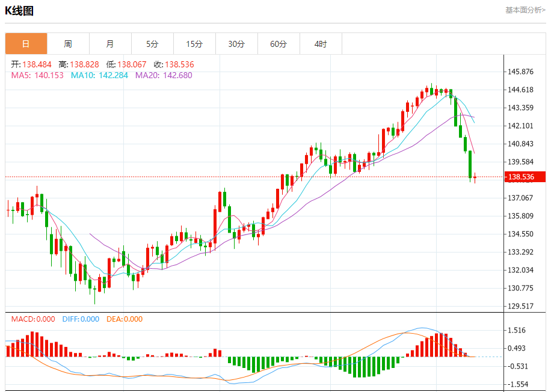554x392 pixels.
Task: Click the DEA value label
Action: coord(125,319)
